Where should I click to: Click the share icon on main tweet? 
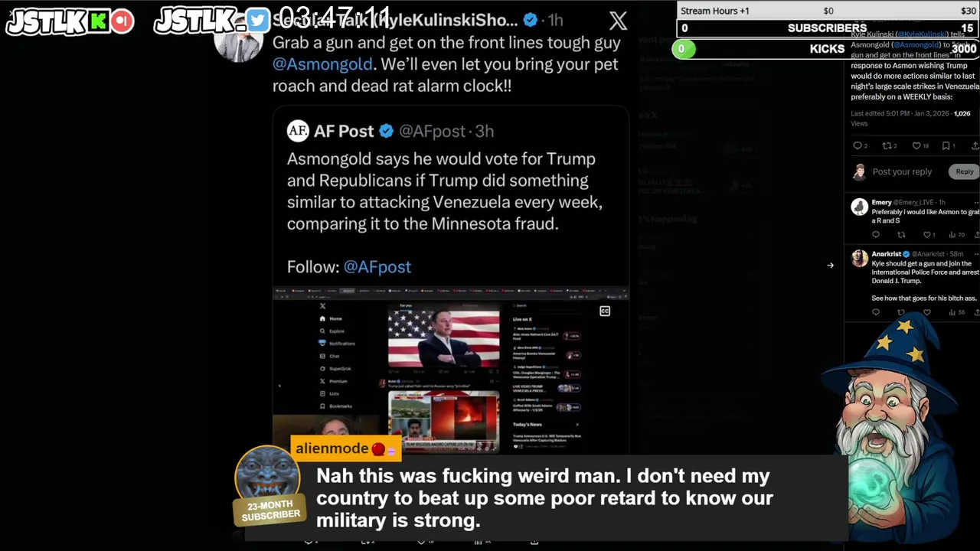[975, 146]
